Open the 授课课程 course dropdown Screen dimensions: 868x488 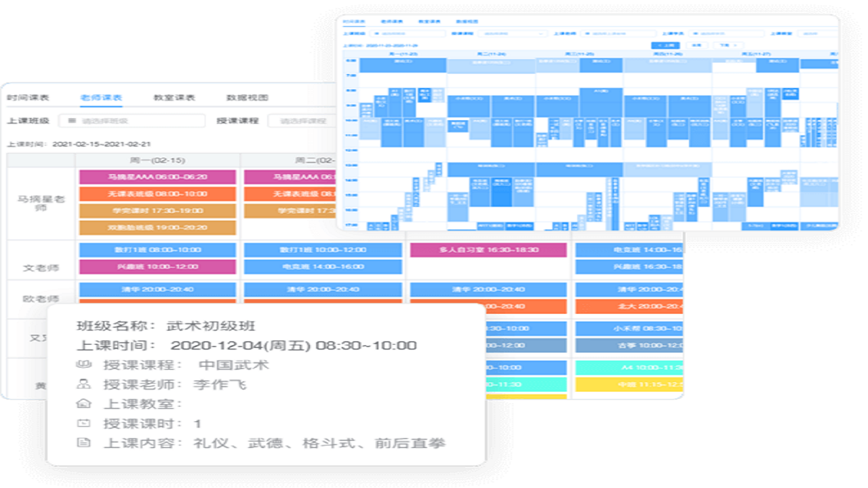point(512,32)
